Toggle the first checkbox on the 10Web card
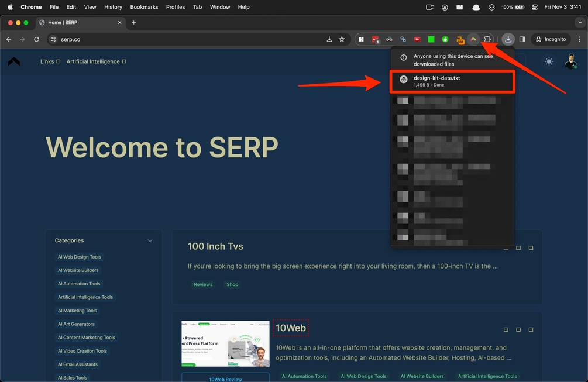This screenshot has height=382, width=588. pyautogui.click(x=505, y=329)
